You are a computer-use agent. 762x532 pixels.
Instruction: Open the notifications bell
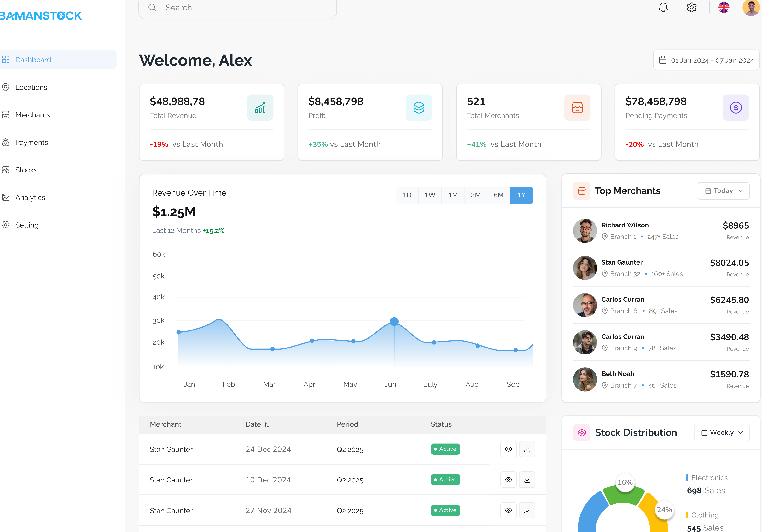[x=663, y=7]
